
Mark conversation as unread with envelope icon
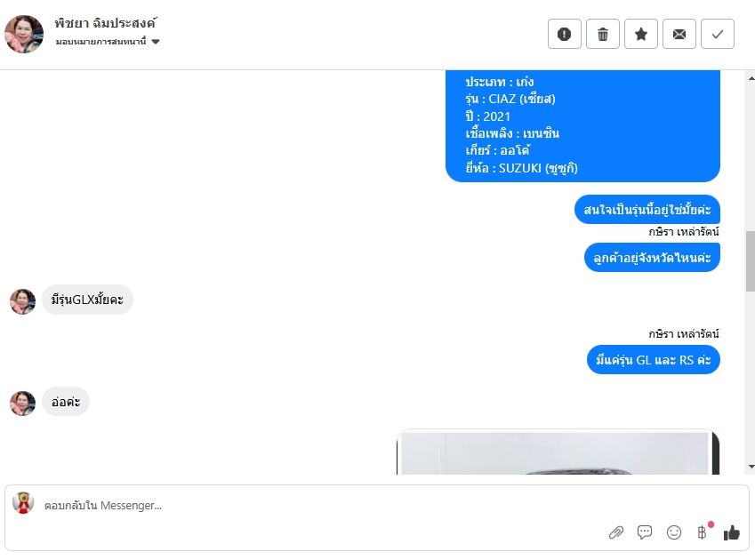pos(679,34)
